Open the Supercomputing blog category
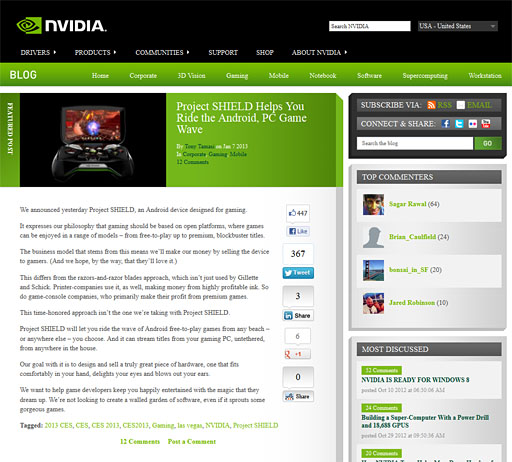Image resolution: width=512 pixels, height=462 pixels. (x=425, y=76)
